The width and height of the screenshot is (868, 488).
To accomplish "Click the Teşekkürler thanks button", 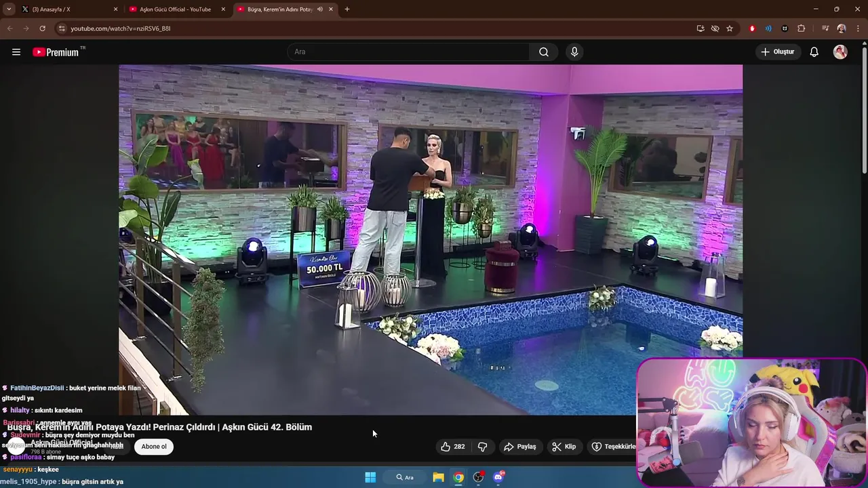I will pyautogui.click(x=613, y=447).
